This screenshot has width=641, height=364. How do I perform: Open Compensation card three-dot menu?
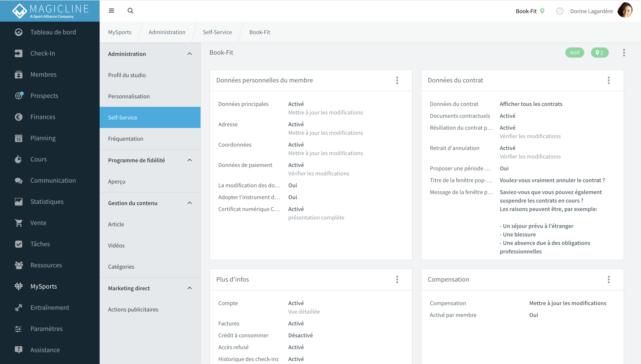pyautogui.click(x=609, y=279)
